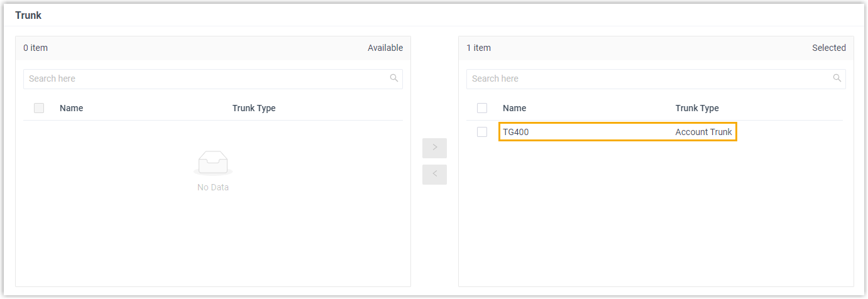Click the Trunk section title

28,15
